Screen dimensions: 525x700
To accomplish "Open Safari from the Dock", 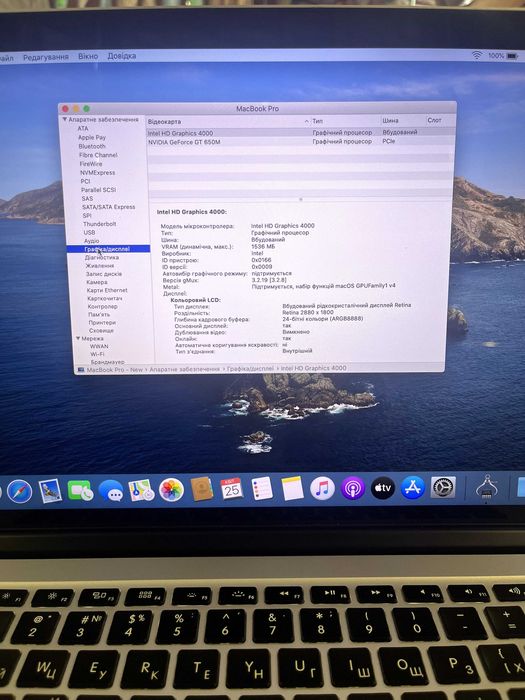I will pos(20,492).
